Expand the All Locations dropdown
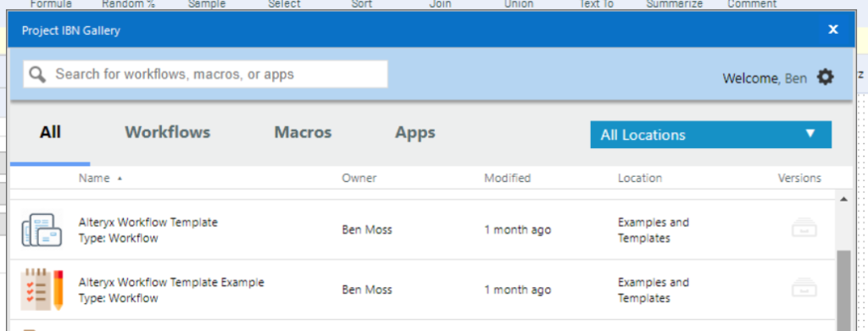Screen dimensions: 868x331 point(711,135)
